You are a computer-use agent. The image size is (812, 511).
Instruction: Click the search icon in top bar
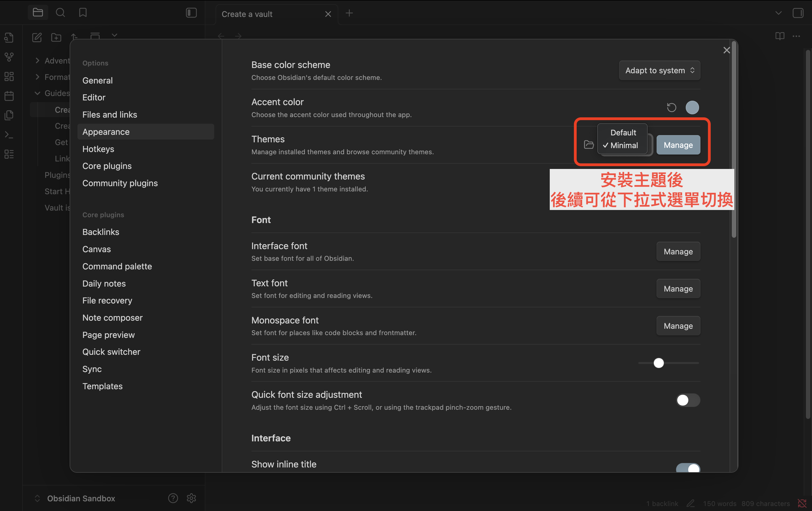[x=60, y=13]
